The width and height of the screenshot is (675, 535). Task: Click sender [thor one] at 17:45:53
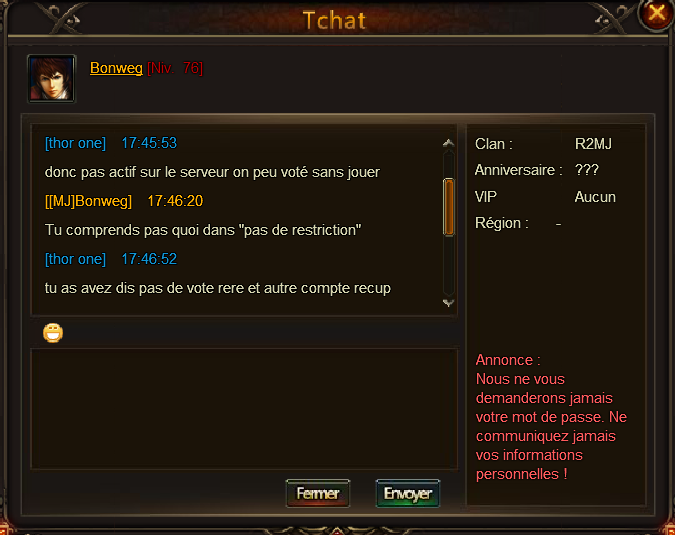[x=75, y=143]
